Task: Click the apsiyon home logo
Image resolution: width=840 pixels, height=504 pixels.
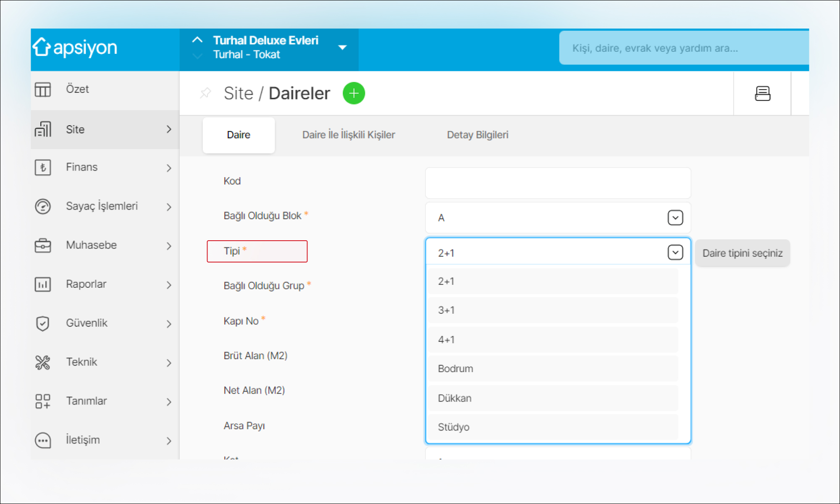Action: click(76, 47)
